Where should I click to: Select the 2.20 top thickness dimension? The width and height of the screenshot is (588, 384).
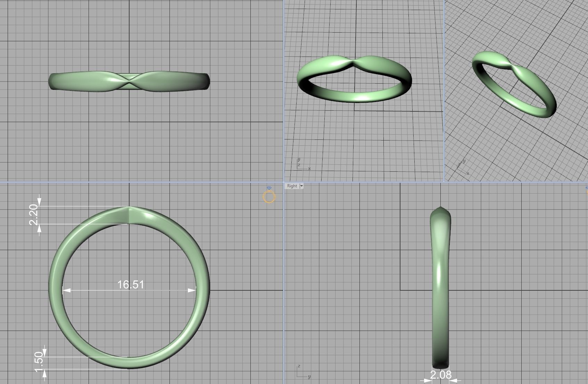pyautogui.click(x=34, y=215)
